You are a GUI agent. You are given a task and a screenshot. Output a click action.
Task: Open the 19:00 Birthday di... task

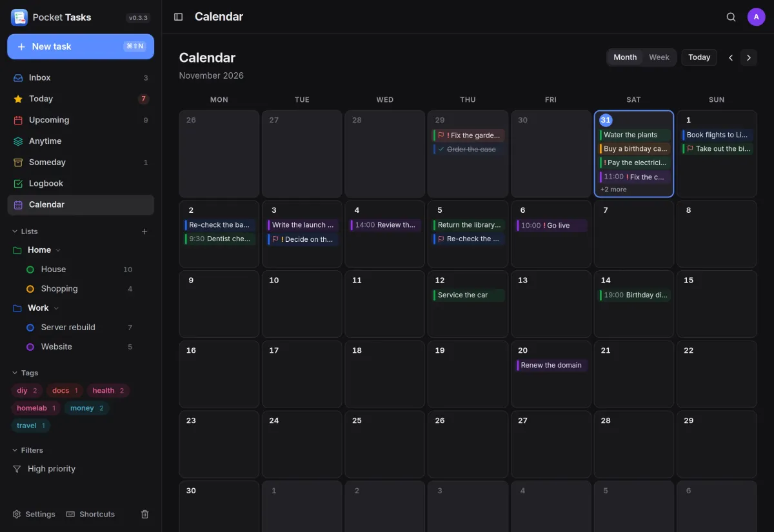(x=635, y=295)
